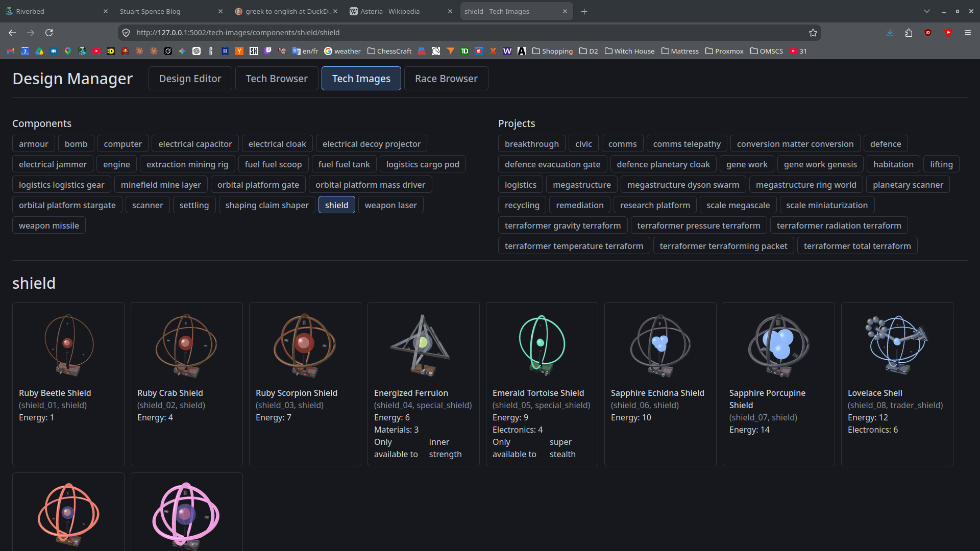Open the Tech Browser section

277,79
